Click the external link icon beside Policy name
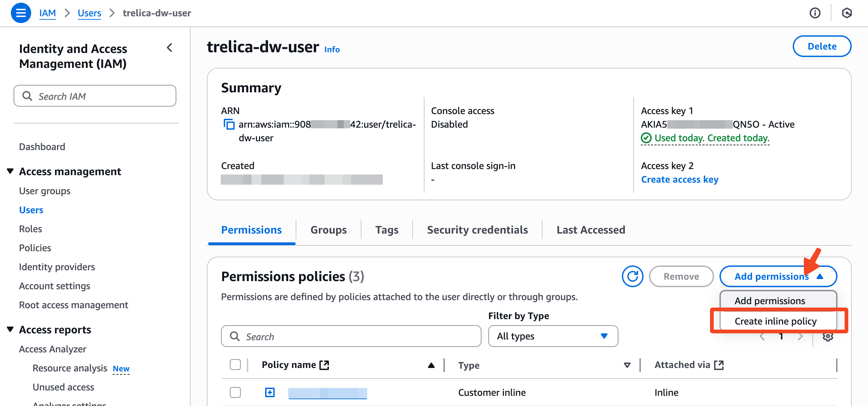Viewport: 868px width, 406px height. (324, 365)
